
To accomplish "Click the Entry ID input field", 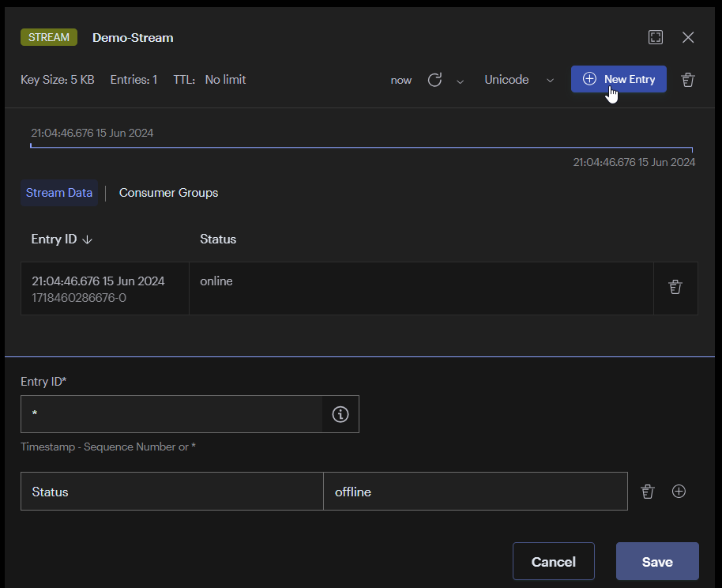I will click(x=171, y=414).
